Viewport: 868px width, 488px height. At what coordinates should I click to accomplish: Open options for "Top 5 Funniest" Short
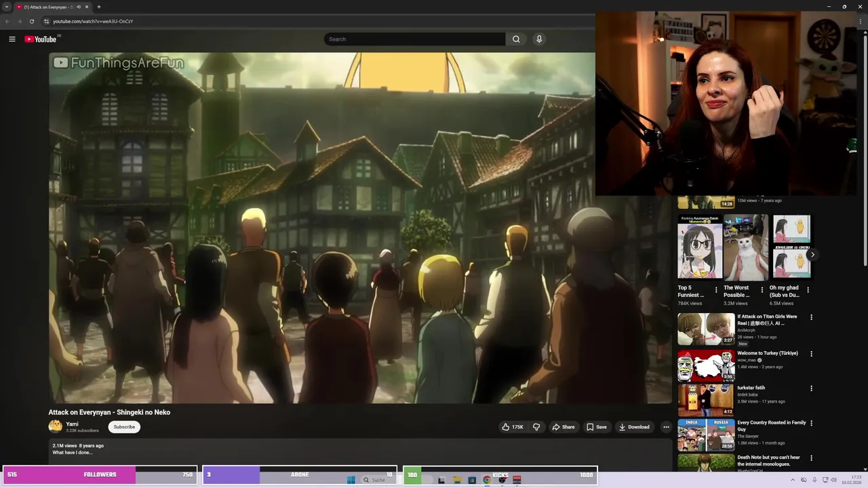coord(716,290)
